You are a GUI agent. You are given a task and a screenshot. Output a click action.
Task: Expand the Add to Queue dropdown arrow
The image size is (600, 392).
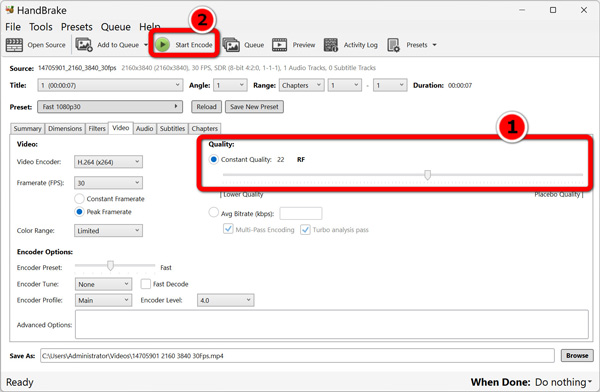click(x=146, y=45)
